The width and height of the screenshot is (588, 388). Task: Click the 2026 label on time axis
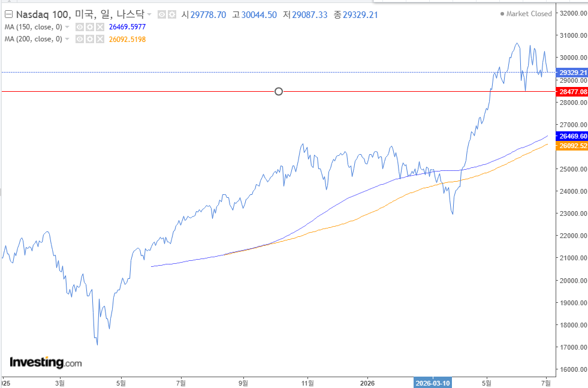click(367, 383)
